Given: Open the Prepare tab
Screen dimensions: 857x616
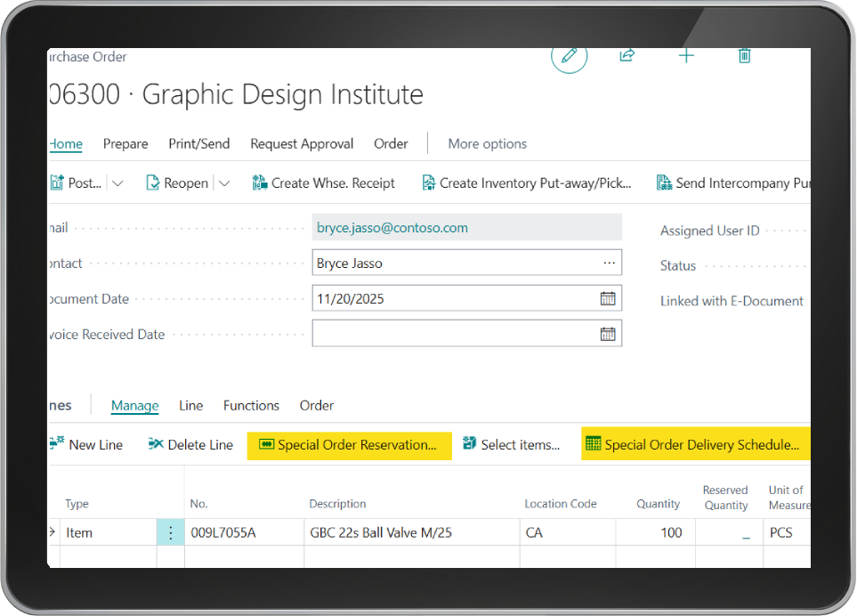Looking at the screenshot, I should [125, 143].
